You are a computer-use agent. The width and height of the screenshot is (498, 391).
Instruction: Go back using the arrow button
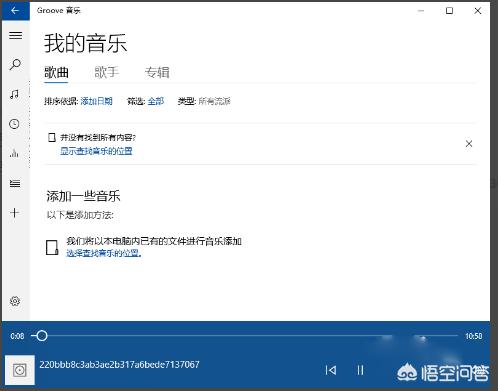click(15, 11)
